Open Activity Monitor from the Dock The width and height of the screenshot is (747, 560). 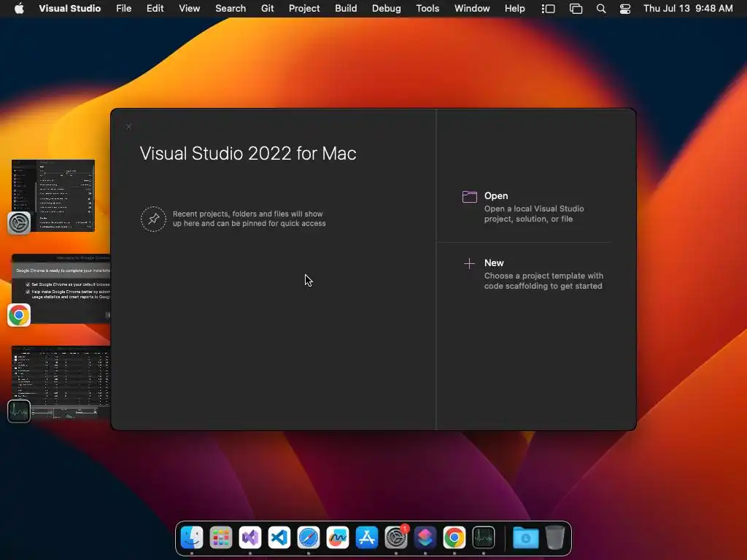484,537
